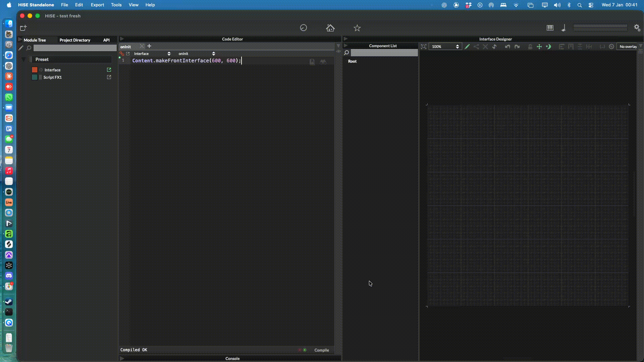Open the Export menu
Viewport: 644px width, 362px height.
(97, 5)
